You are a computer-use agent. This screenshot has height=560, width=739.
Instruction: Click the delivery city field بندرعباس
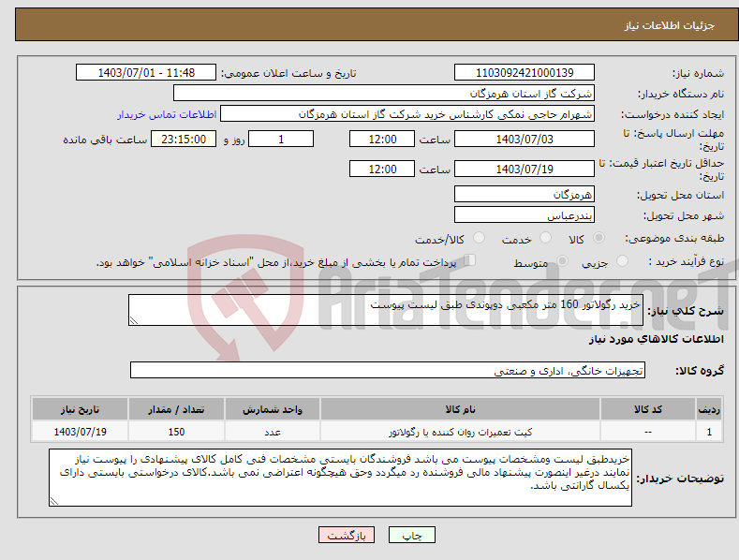(525, 215)
